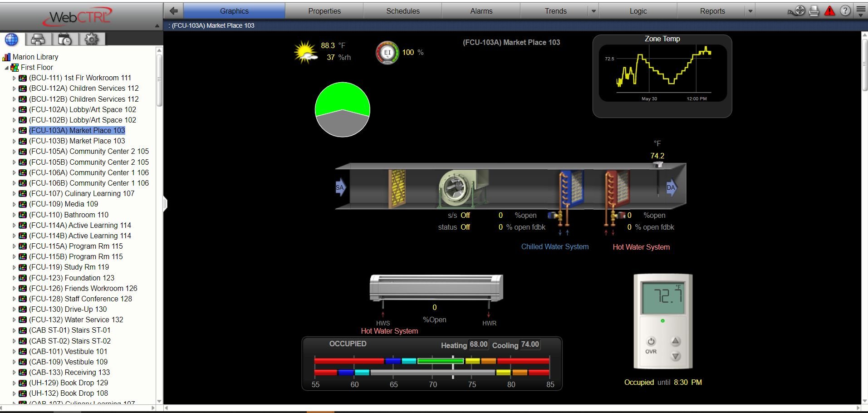Switch to the Network tree view icon
Screen dimensions: 868x413
coord(38,39)
